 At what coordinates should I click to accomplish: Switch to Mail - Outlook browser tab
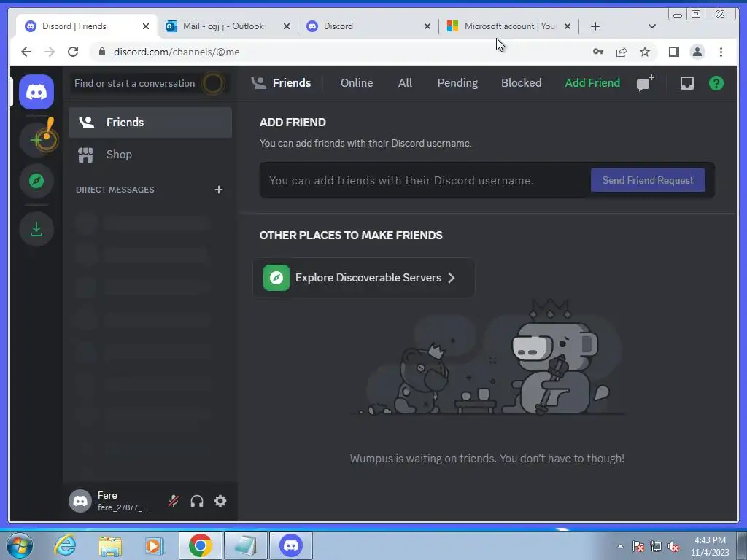[x=228, y=26]
